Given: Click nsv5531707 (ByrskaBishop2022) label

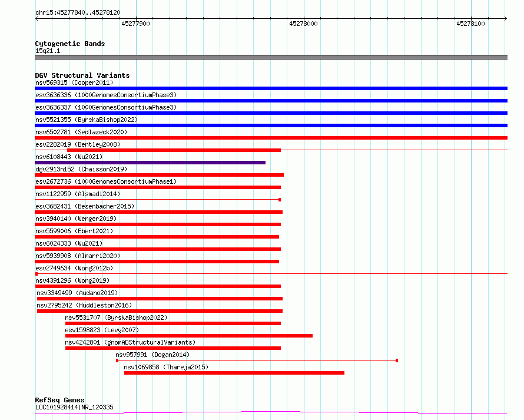Looking at the screenshot, I should point(116,318).
